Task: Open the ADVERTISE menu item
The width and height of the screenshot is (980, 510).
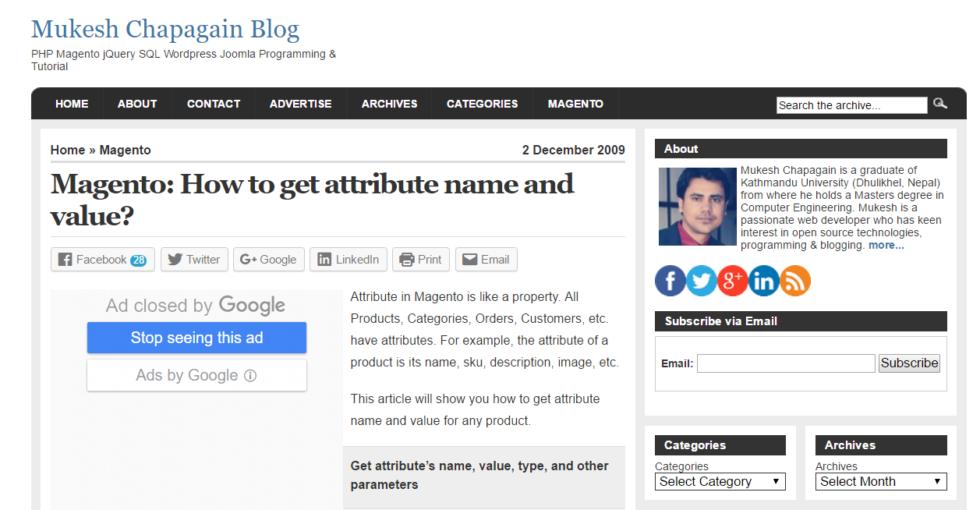Action: tap(300, 104)
